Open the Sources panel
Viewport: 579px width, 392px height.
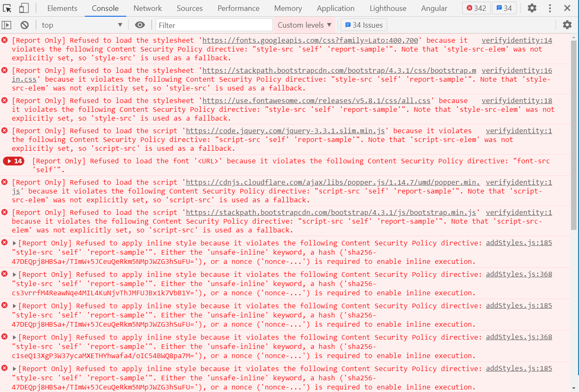189,8
